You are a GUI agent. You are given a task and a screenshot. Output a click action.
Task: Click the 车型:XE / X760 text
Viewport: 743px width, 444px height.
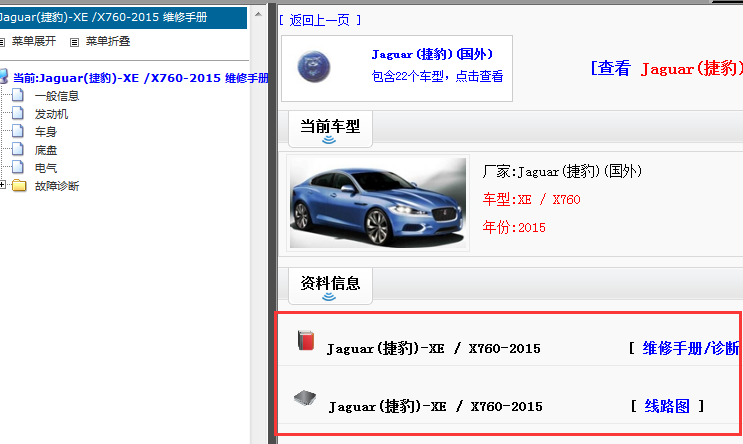tap(531, 199)
